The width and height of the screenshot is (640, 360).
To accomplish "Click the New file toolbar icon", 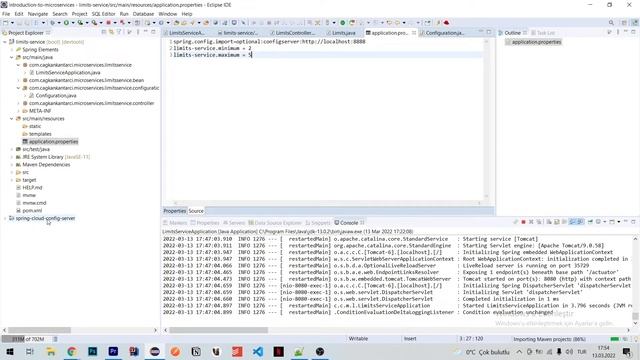I will (6, 23).
